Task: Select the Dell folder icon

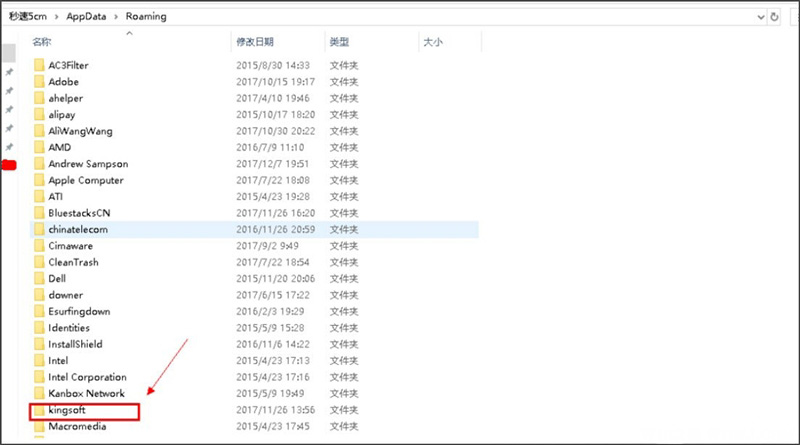Action: [39, 279]
